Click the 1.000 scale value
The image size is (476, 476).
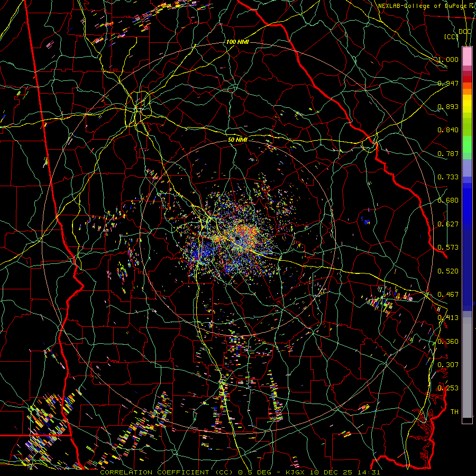(x=448, y=59)
